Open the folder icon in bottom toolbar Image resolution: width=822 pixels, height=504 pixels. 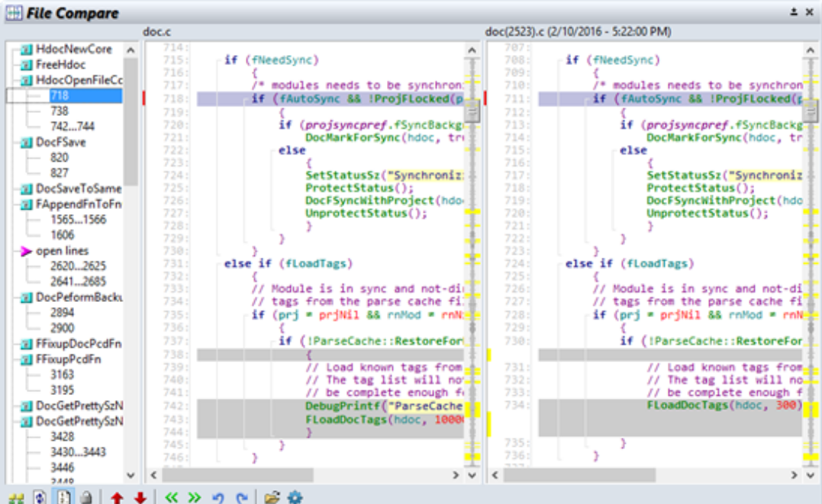pos(272,497)
